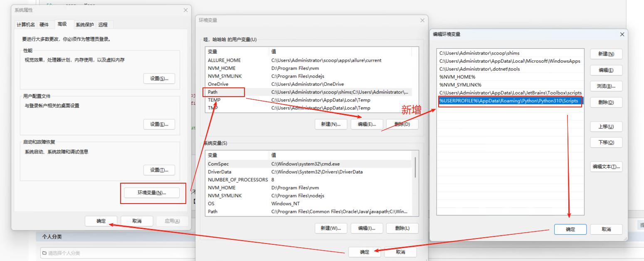
Task: Click 编辑(E) for user variables
Action: click(366, 124)
